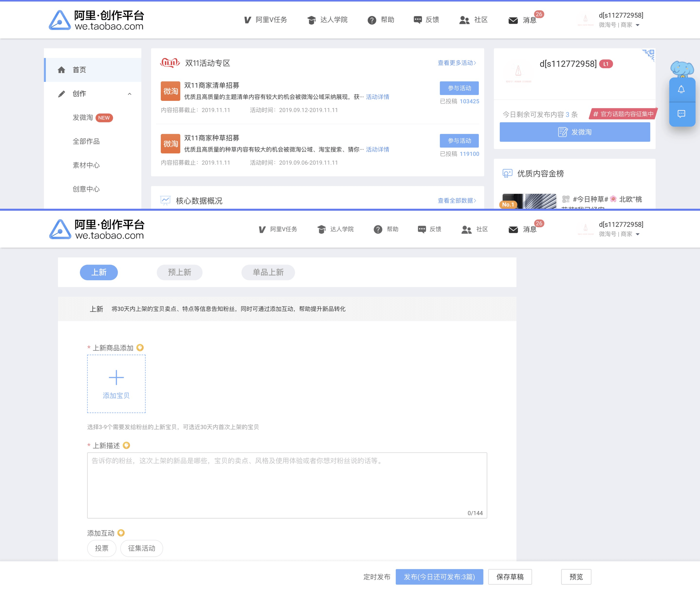
Task: Click the 反馈 chat icon in top header
Action: coord(418,20)
